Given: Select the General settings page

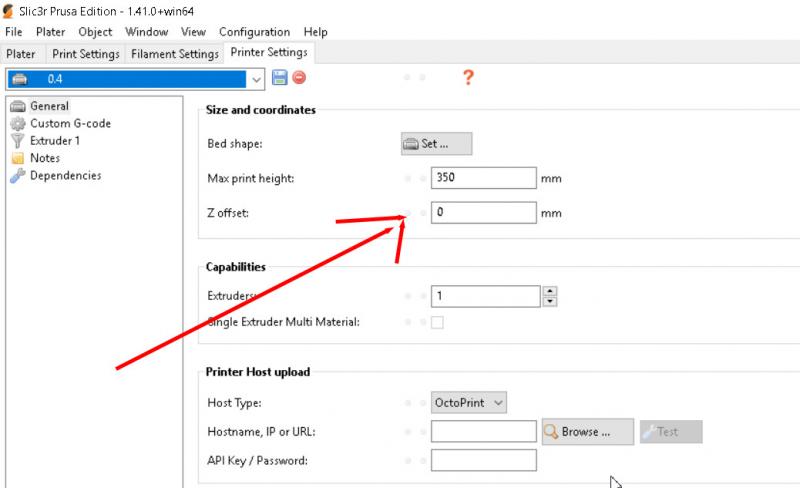Looking at the screenshot, I should click(49, 106).
